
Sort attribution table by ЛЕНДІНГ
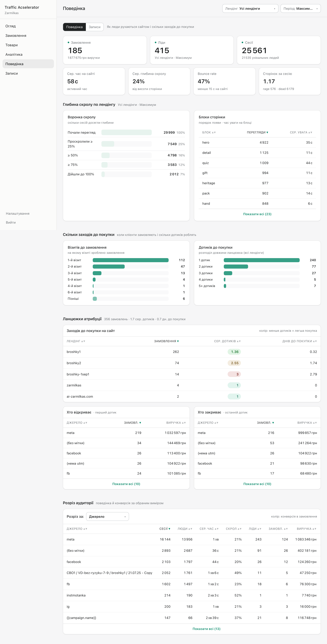(x=76, y=341)
